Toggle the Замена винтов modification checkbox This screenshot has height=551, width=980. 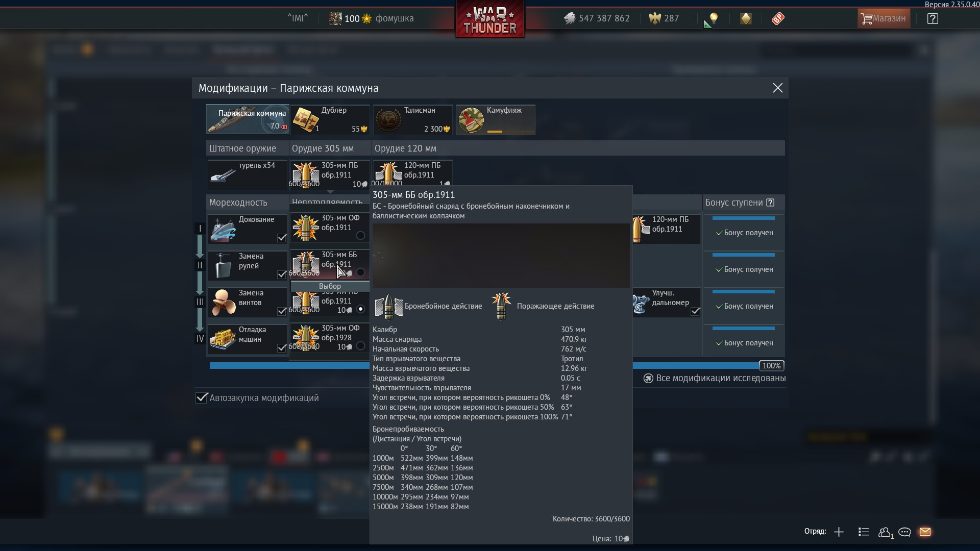click(x=282, y=311)
